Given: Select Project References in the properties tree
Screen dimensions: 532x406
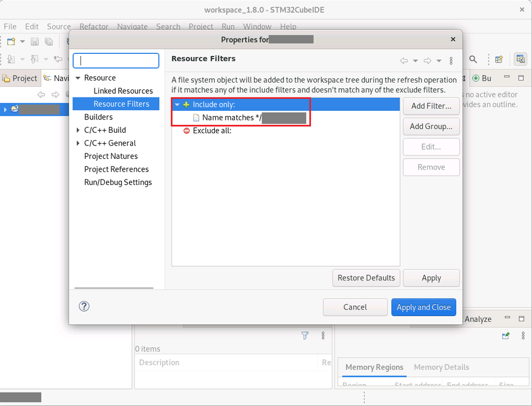Looking at the screenshot, I should click(116, 169).
